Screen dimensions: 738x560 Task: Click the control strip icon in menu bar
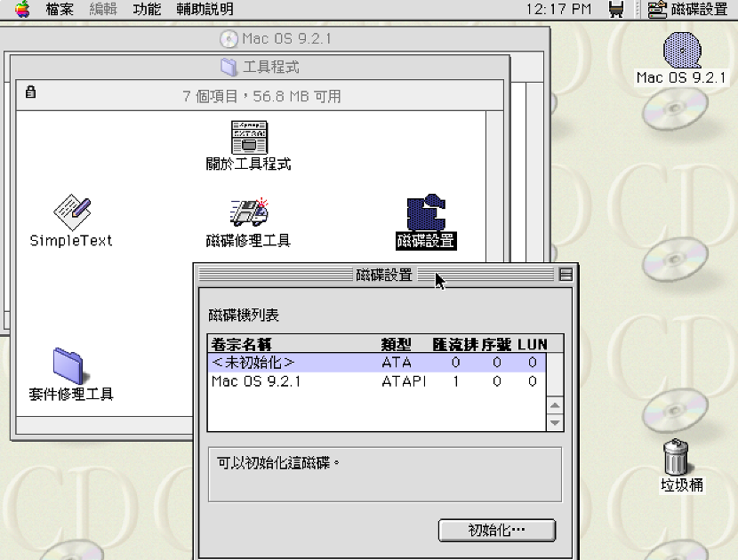616,9
